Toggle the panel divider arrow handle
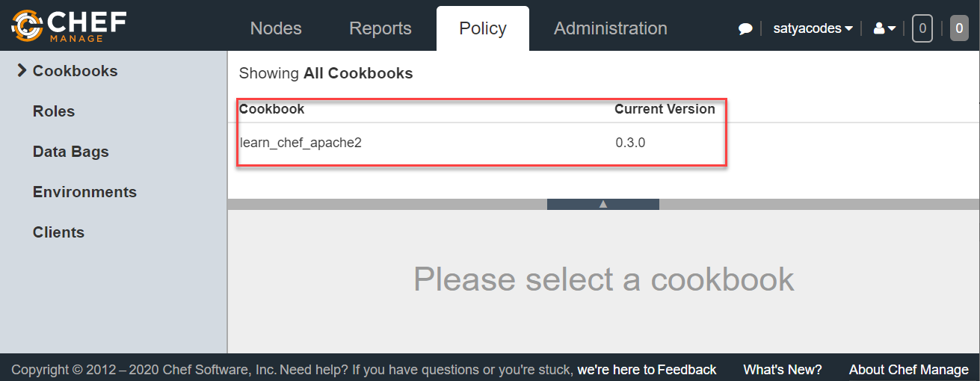 603,204
